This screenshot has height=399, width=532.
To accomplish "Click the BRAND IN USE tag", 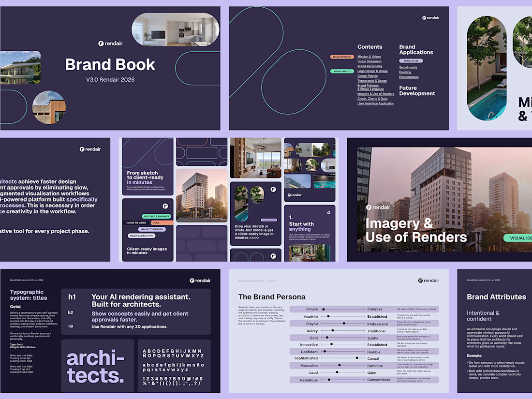I will [411, 61].
